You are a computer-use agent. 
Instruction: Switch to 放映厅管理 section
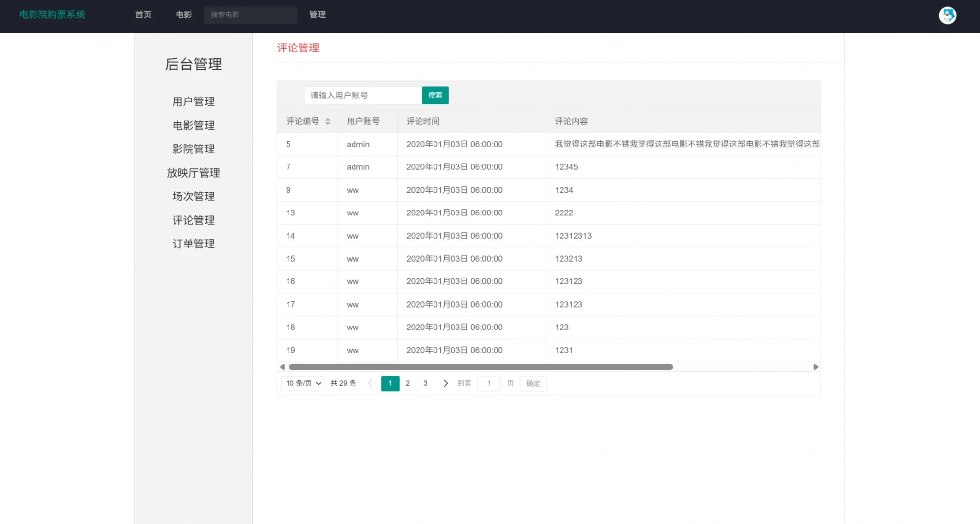click(x=193, y=172)
